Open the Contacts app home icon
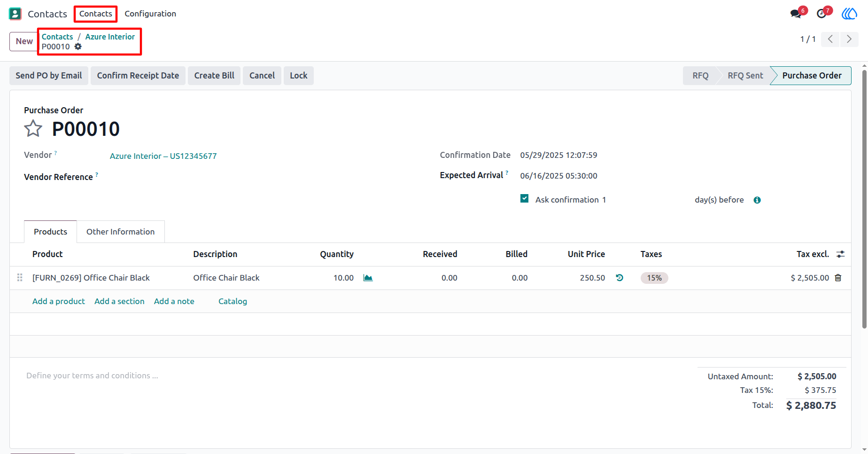Viewport: 868px width, 454px height. click(15, 14)
